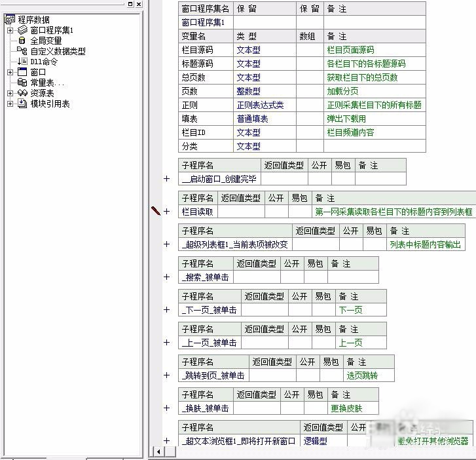The height and width of the screenshot is (460, 476).
Task: Expand the 资源表 tree node
Action: [x=10, y=93]
